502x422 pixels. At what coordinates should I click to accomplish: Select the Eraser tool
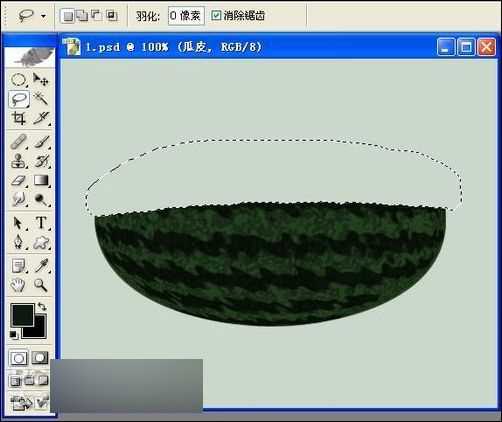18,181
